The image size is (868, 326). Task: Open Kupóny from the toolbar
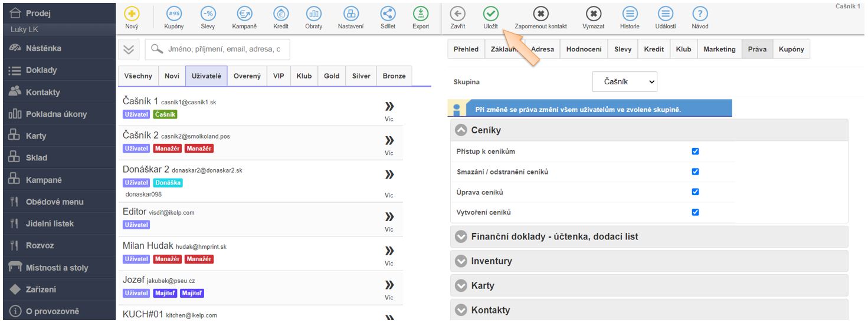(x=174, y=15)
